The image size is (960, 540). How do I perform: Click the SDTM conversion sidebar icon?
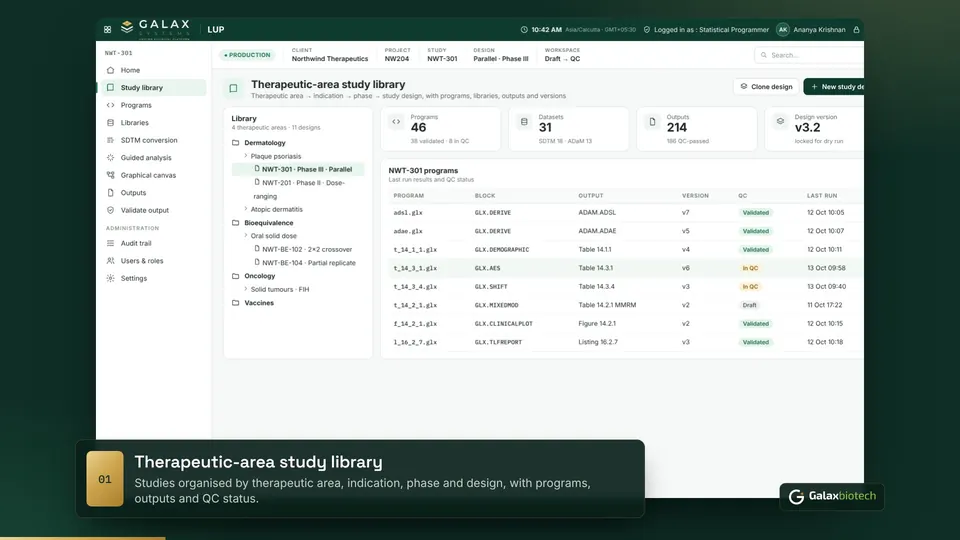click(x=110, y=140)
